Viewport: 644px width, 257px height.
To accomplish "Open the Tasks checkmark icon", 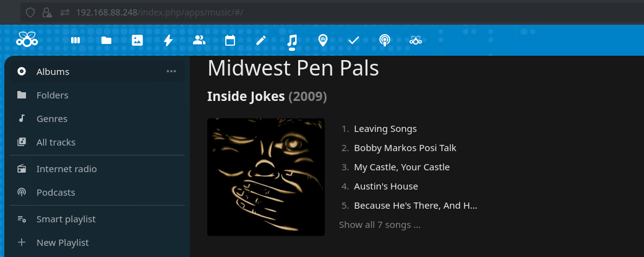I will click(x=354, y=40).
